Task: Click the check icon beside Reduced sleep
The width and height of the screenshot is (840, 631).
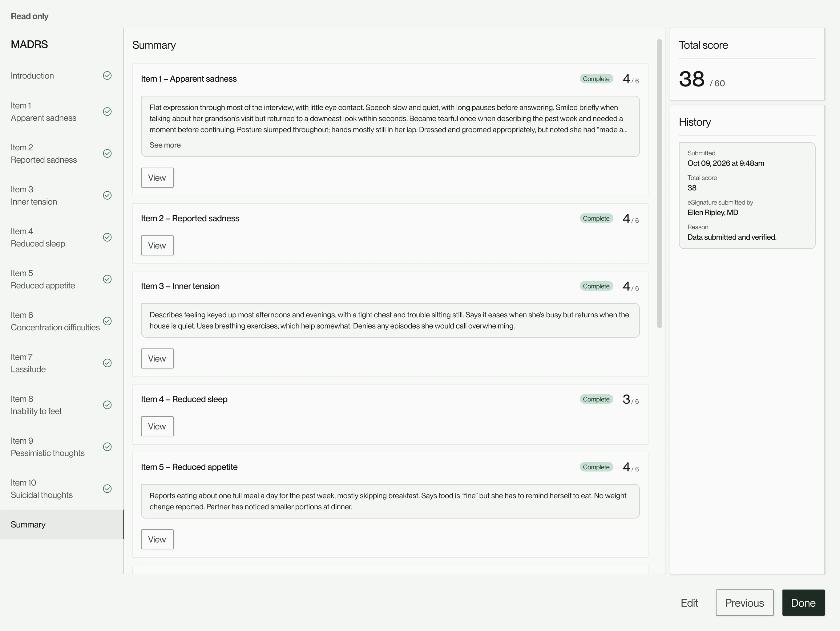Action: (107, 238)
